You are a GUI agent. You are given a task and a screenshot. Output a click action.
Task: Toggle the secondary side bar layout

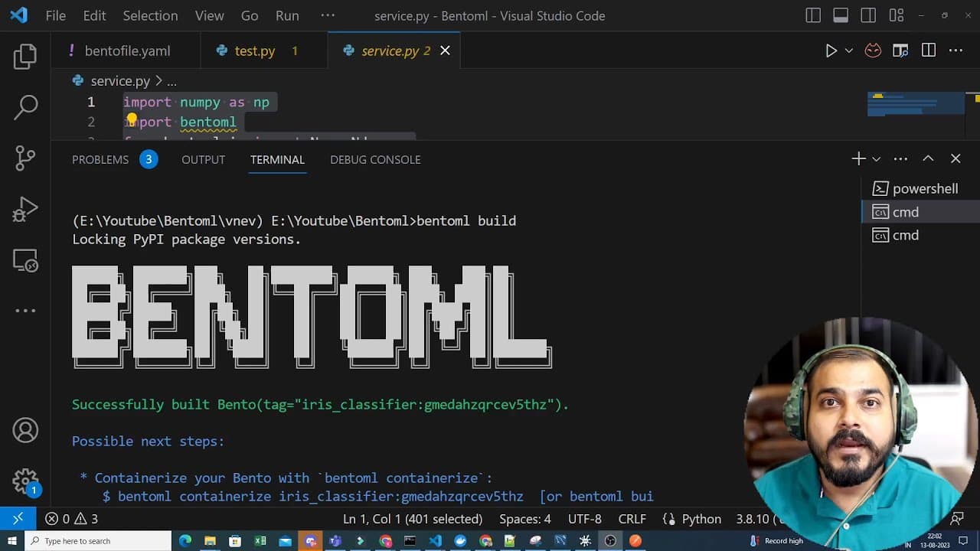(868, 15)
